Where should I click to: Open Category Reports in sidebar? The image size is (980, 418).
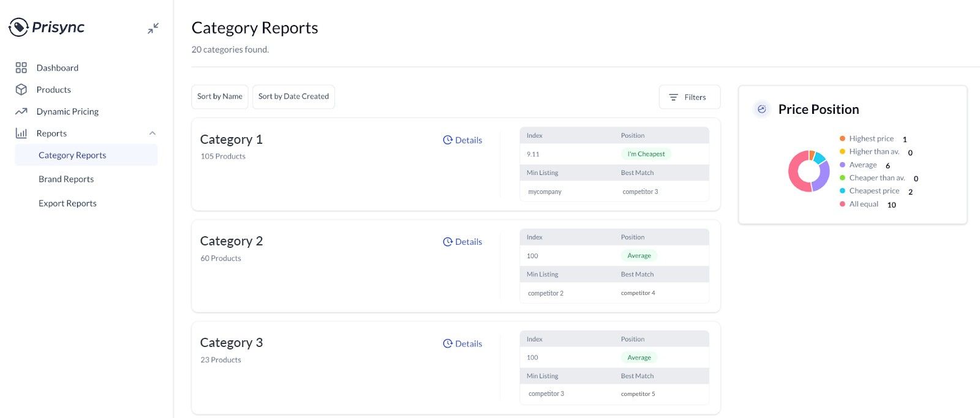72,155
